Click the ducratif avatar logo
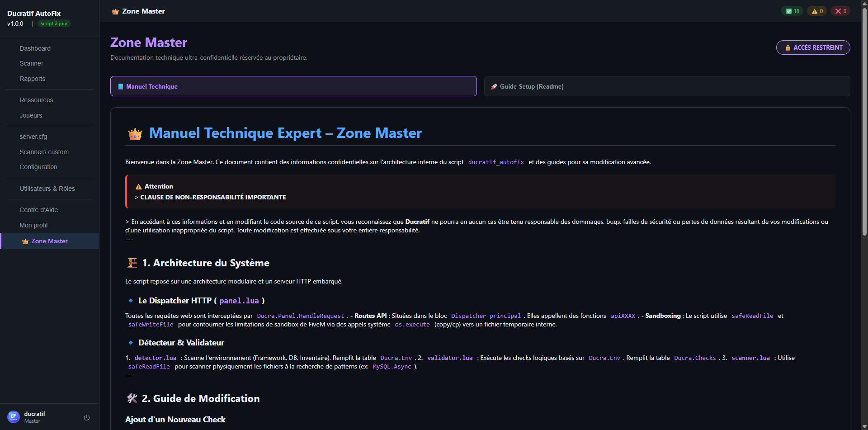This screenshot has width=868, height=430. pos(12,417)
